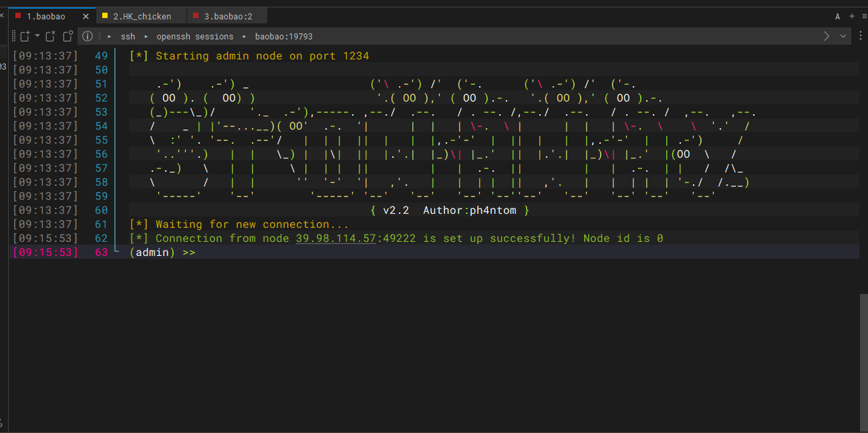Open the new session icon in the toolbar

[x=25, y=36]
